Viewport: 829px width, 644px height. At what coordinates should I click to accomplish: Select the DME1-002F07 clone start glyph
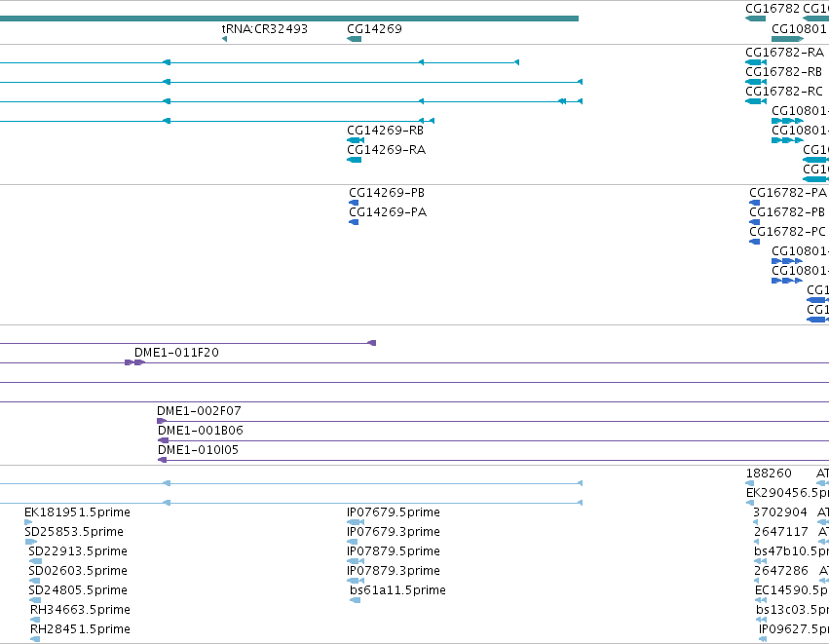(x=162, y=421)
